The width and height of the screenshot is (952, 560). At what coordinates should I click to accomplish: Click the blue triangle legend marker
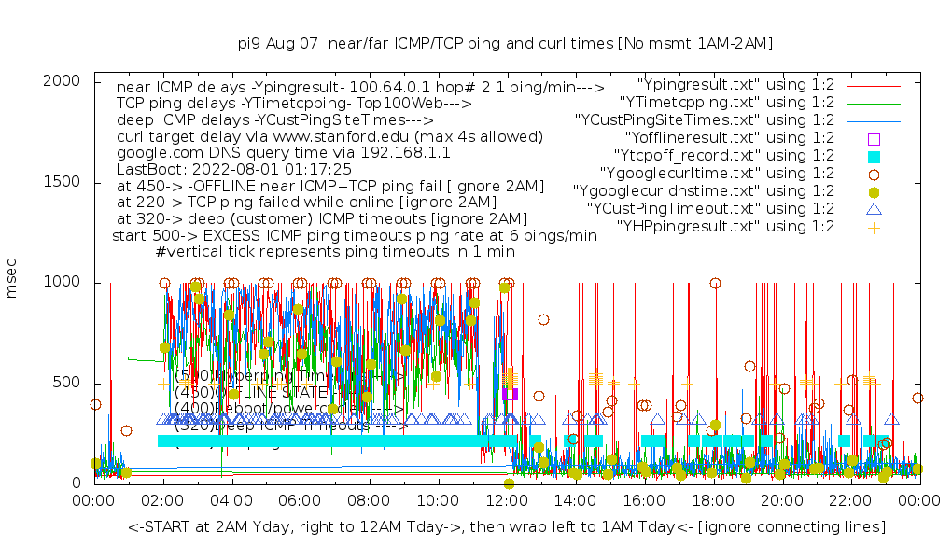coord(874,209)
